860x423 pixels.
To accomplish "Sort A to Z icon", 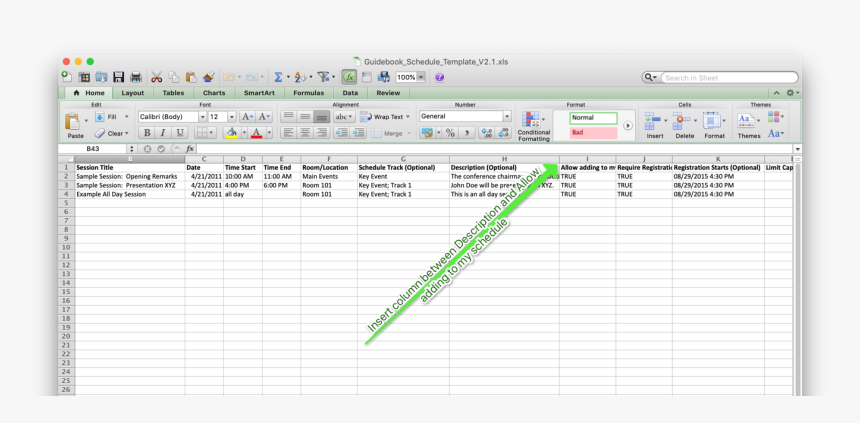I will pyautogui.click(x=300, y=77).
